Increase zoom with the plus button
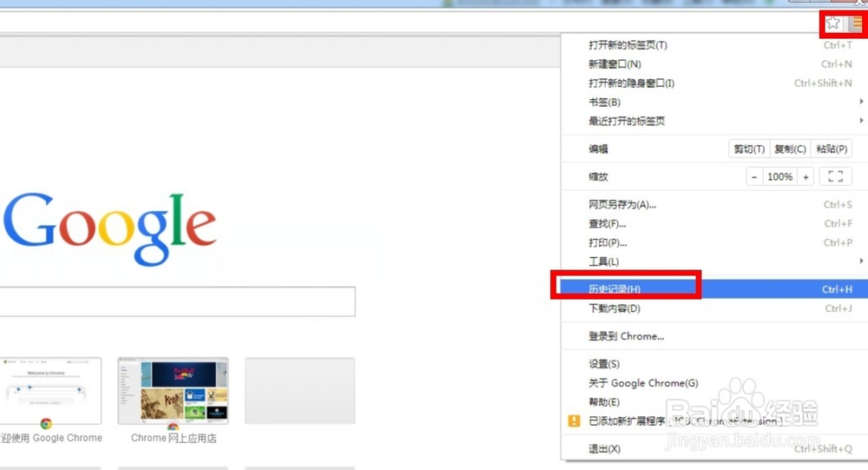Screen dimensions: 868x470 pyautogui.click(x=806, y=177)
